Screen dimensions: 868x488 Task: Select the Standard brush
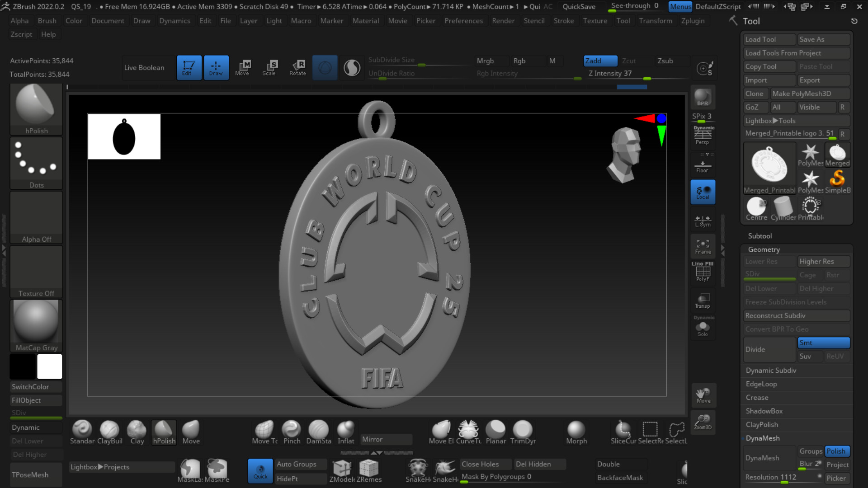(x=82, y=432)
